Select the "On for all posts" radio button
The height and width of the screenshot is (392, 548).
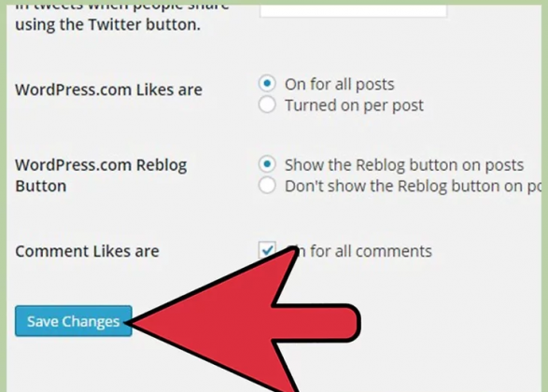267,83
